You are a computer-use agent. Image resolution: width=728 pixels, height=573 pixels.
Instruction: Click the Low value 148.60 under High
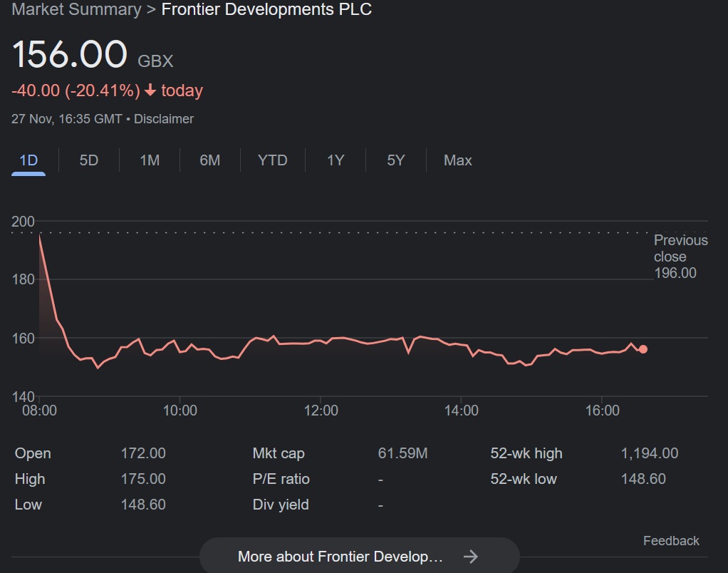[143, 505]
